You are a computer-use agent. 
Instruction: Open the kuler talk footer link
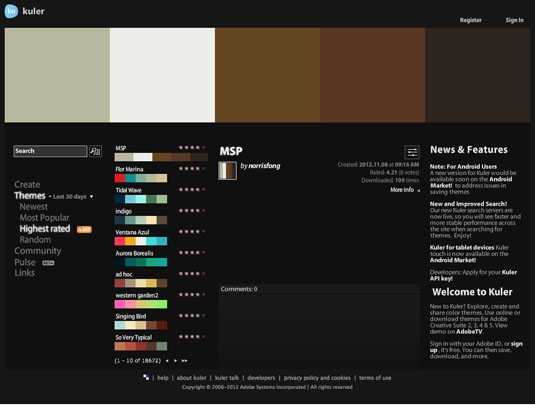coord(227,378)
